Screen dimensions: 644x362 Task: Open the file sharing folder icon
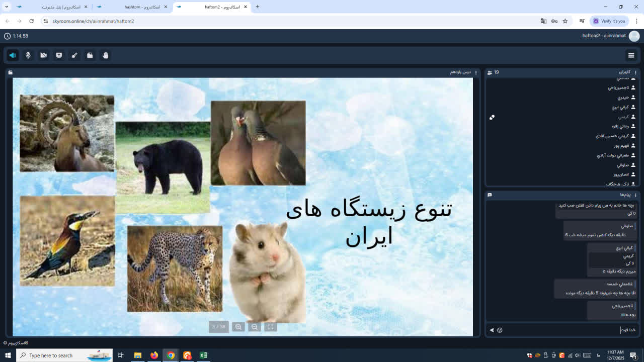[90, 55]
